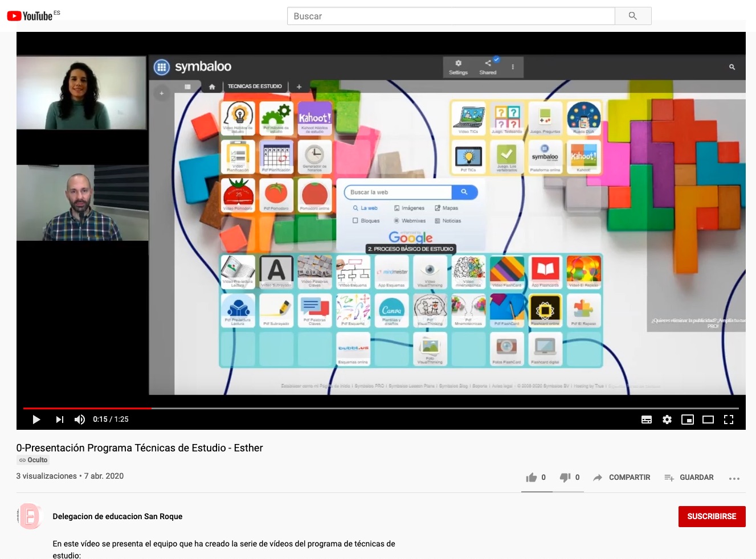Select the TECNICAS DE ESTUDIO webmix tab
Screen dimensions: 756x559
click(255, 87)
